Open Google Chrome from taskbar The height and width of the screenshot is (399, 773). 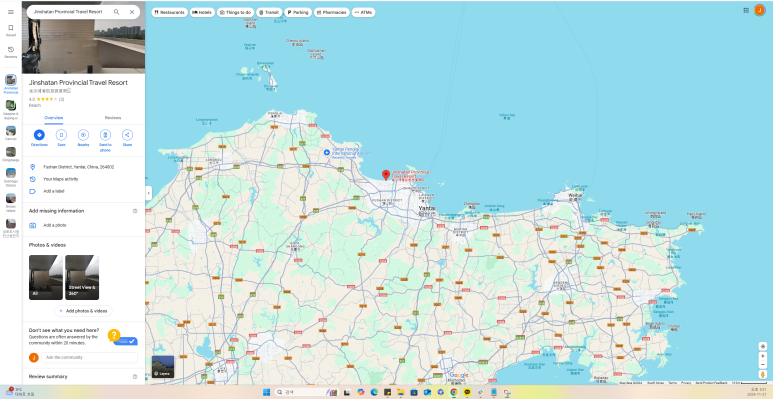point(454,392)
